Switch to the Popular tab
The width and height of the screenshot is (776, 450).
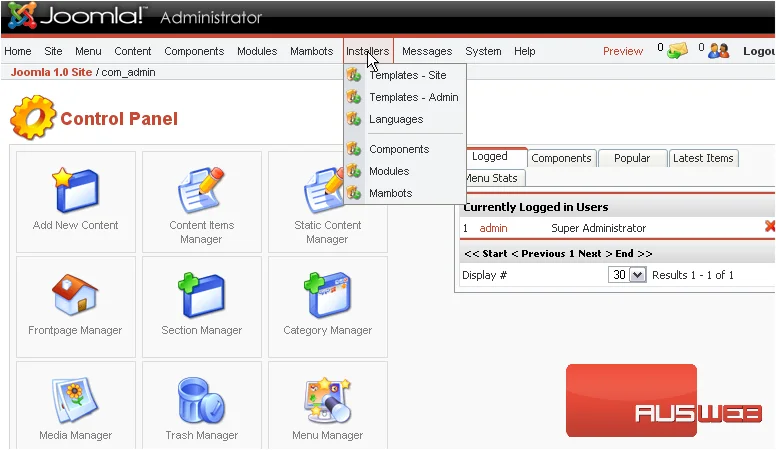point(632,158)
